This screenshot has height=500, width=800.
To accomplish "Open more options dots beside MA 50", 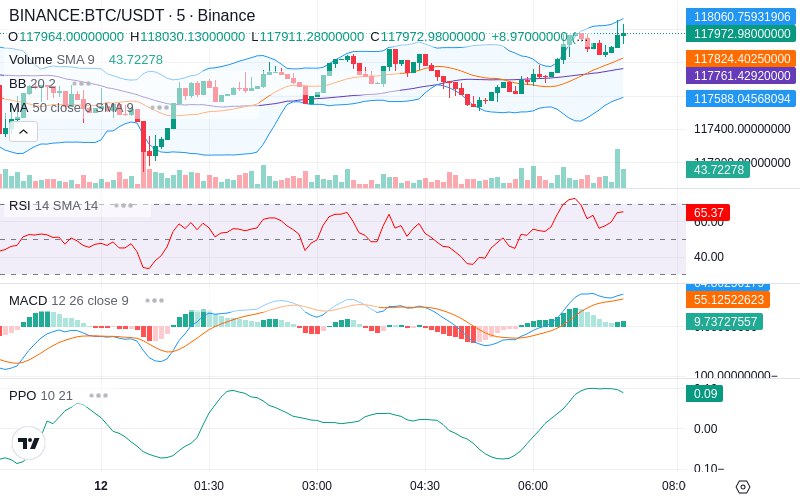I will point(160,108).
